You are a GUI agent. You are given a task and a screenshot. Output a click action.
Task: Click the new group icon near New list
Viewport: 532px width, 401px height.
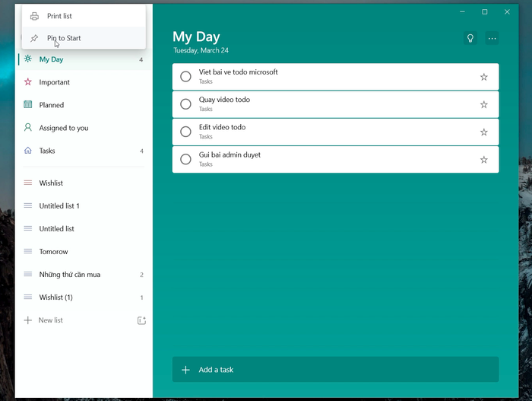pos(141,320)
